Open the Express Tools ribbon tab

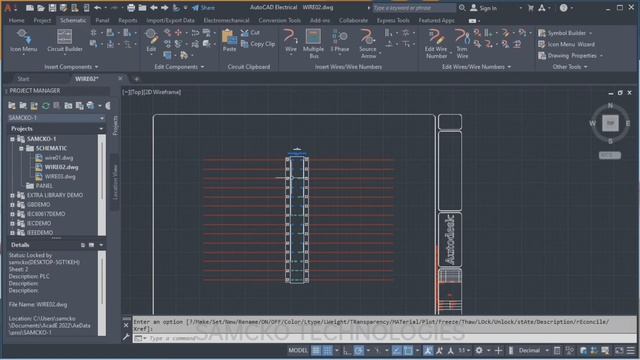[x=393, y=20]
